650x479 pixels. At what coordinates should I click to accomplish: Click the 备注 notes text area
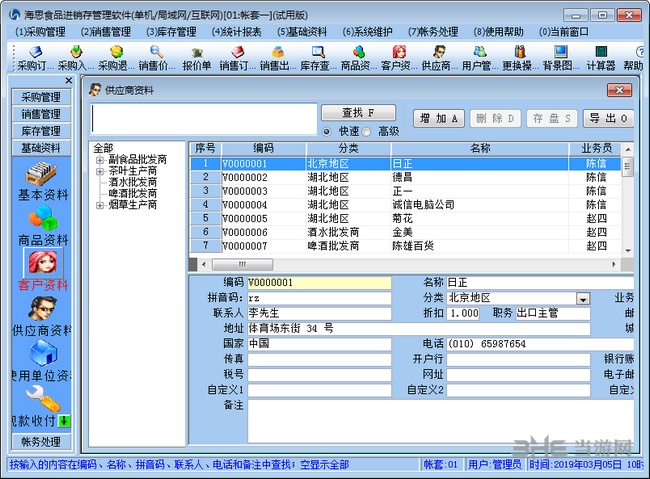pyautogui.click(x=440, y=421)
